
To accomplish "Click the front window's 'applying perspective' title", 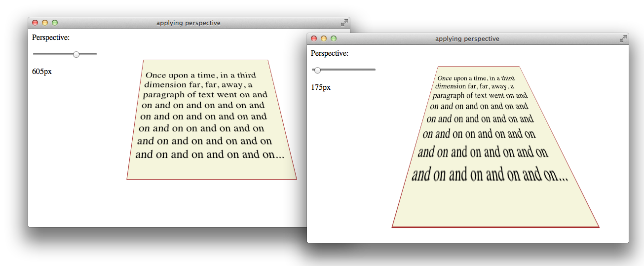I will click(x=467, y=38).
